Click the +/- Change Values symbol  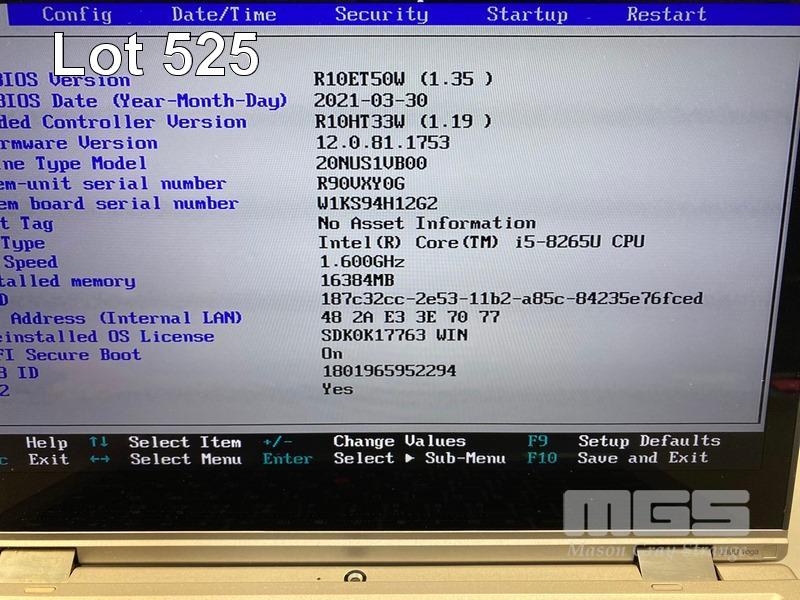277,441
